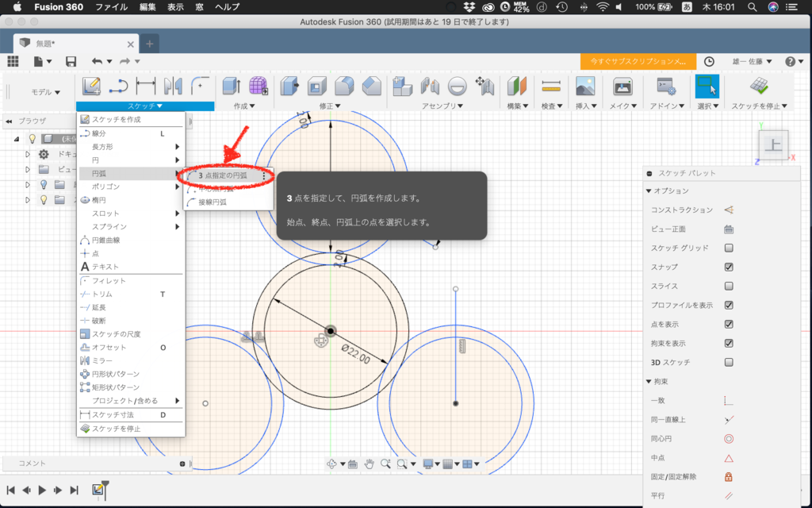Open a new document tab with plus

point(150,44)
